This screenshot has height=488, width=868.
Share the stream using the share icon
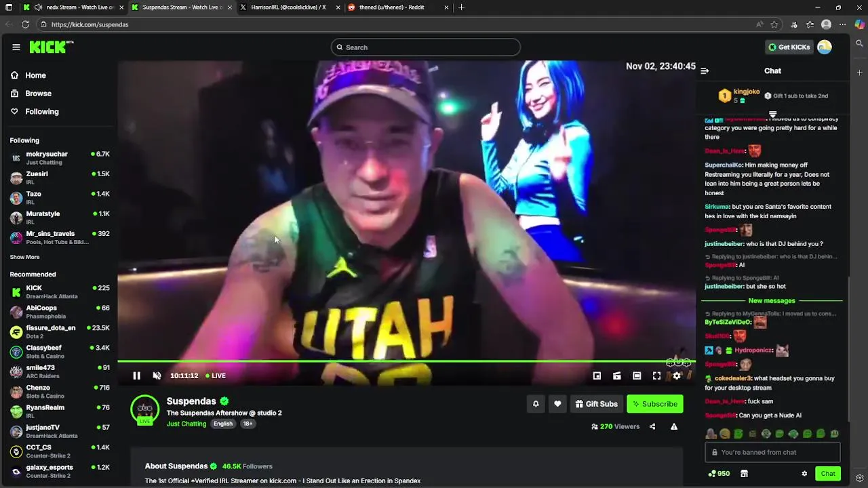click(x=652, y=426)
